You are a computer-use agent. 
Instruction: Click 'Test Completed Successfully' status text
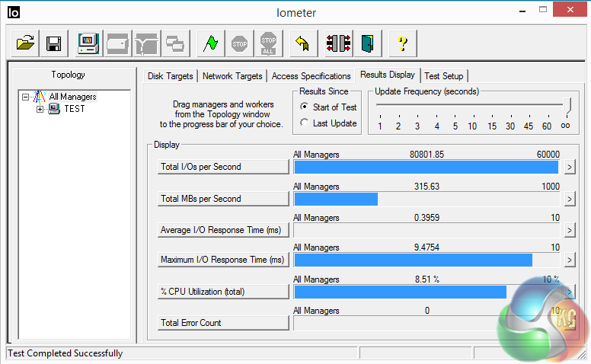point(65,353)
